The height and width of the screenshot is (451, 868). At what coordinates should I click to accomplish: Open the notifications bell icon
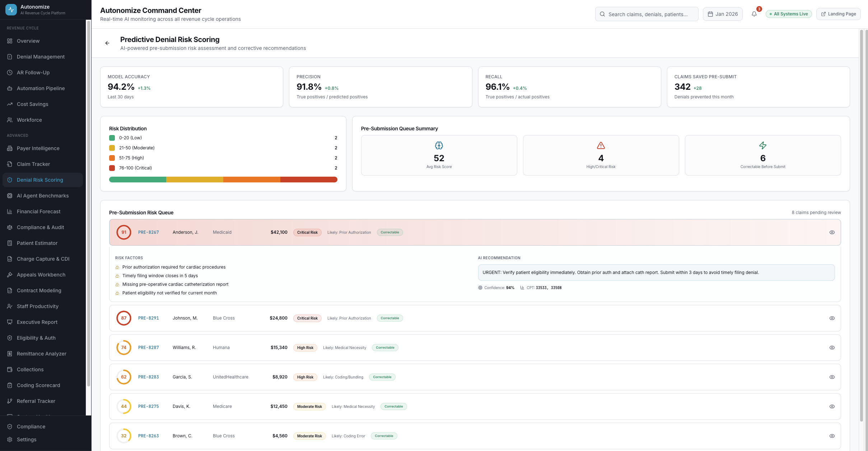[x=754, y=14]
